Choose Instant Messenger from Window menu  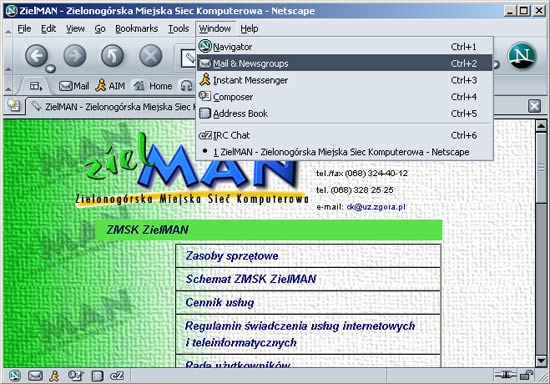(x=344, y=80)
